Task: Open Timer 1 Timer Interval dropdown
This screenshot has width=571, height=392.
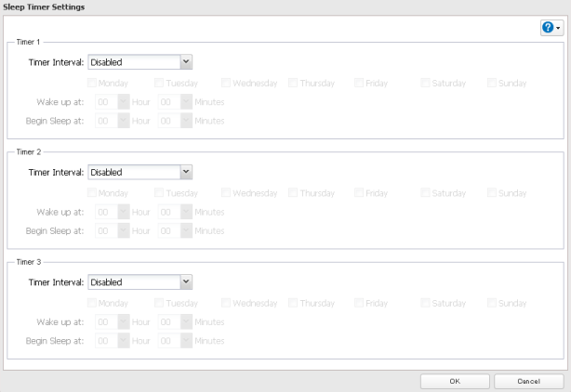Action: 139,62
